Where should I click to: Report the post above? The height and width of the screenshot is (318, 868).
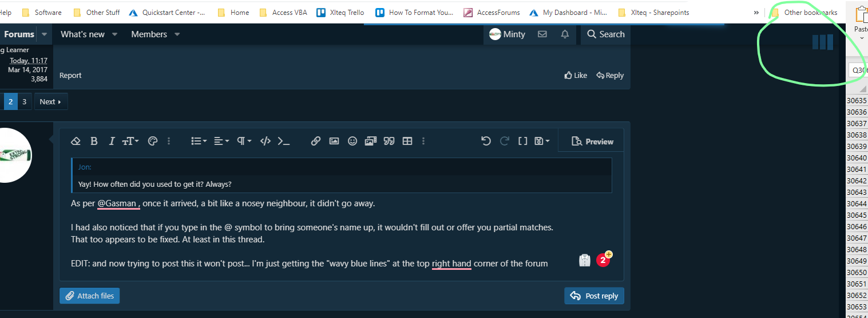pos(70,75)
